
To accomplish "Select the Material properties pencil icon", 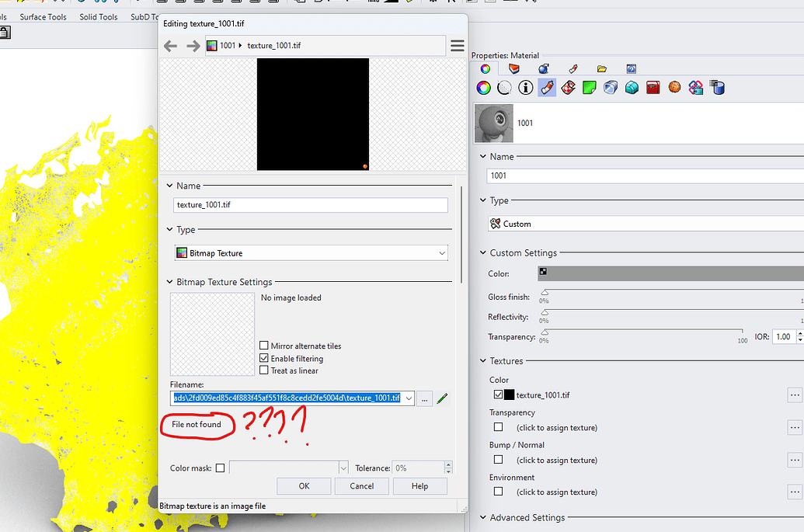I will tap(545, 88).
